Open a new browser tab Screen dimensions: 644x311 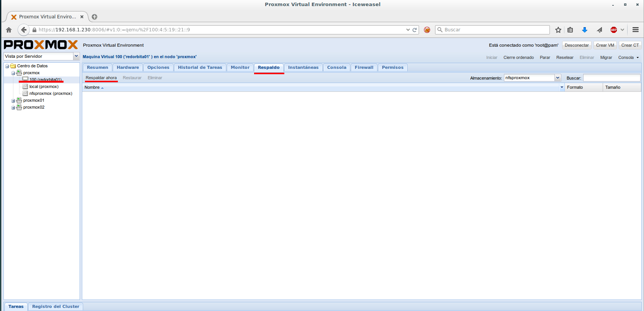click(x=95, y=17)
